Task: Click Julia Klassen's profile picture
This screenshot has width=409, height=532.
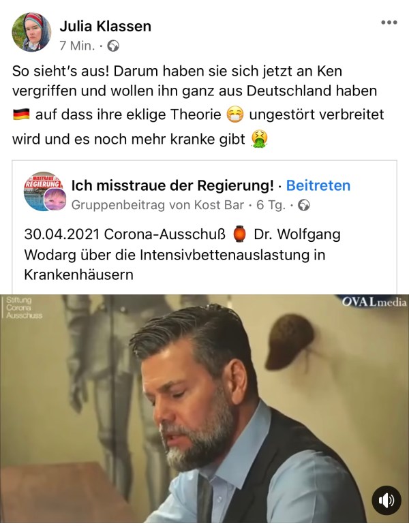Action: [x=31, y=32]
